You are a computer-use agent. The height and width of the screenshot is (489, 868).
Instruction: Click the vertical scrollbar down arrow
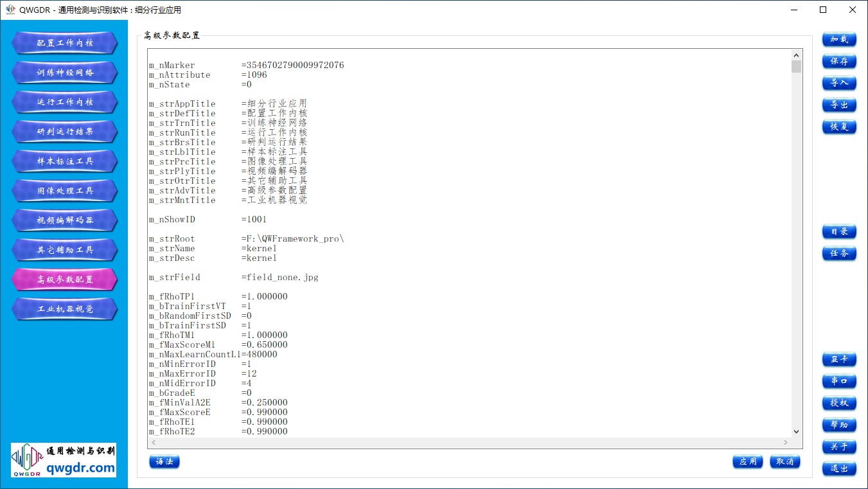797,432
